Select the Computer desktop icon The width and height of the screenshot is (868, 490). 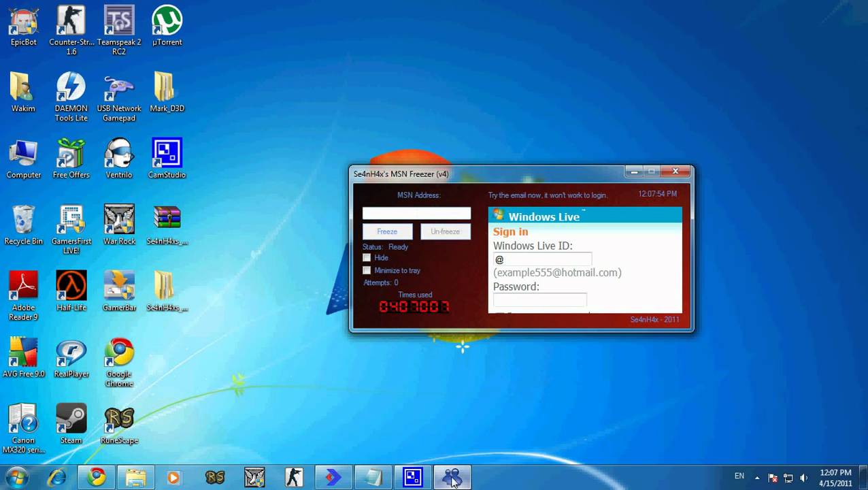[23, 159]
